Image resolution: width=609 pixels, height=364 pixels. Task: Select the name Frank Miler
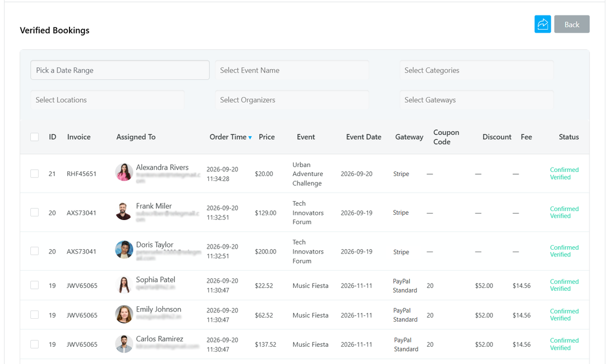point(154,206)
